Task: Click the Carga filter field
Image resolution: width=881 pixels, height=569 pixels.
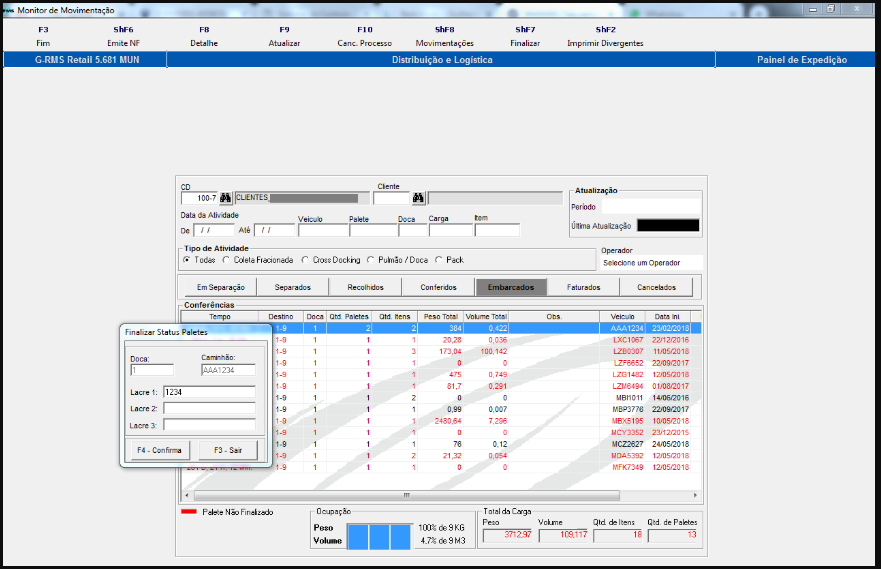Action: point(451,230)
